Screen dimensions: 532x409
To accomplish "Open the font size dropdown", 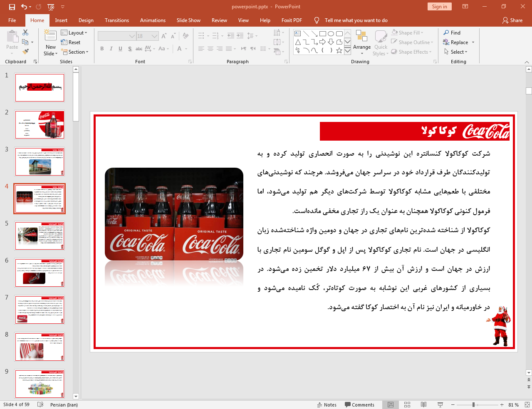I will click(x=155, y=36).
